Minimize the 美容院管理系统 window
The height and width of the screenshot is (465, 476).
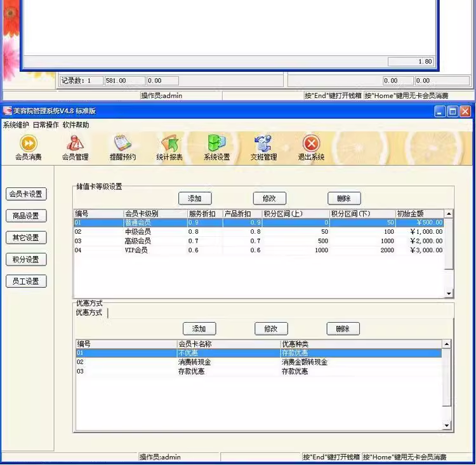[440, 112]
